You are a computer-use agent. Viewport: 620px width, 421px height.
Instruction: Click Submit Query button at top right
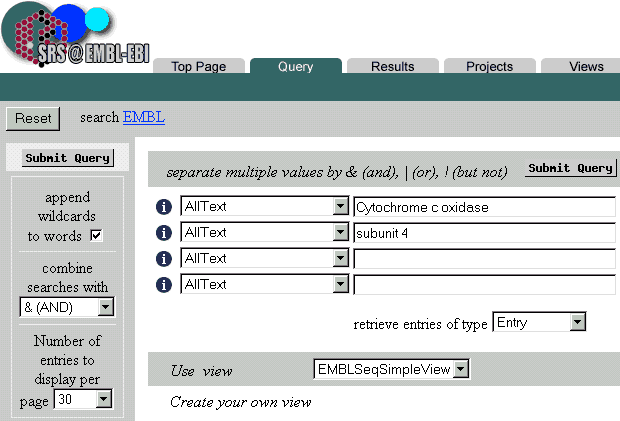[571, 168]
